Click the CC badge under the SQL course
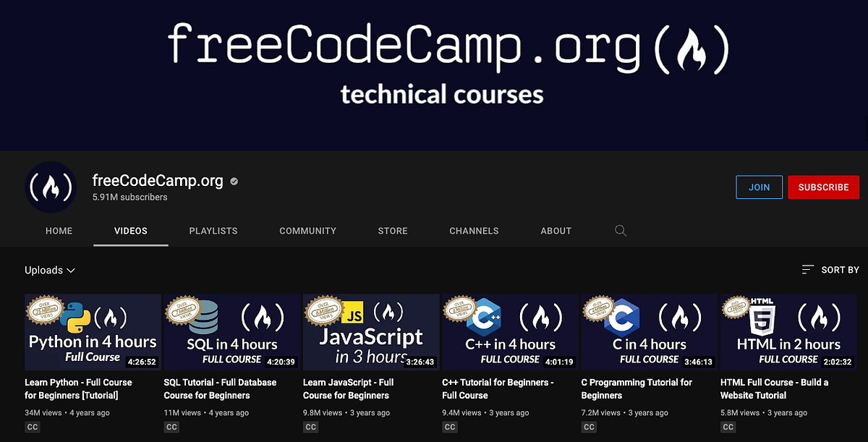This screenshot has height=442, width=868. [x=171, y=427]
